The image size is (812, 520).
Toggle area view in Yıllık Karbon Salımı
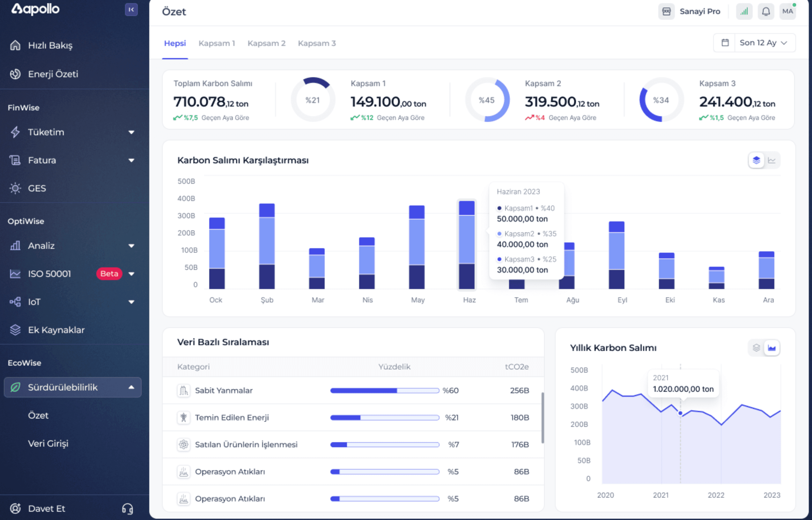(x=771, y=348)
